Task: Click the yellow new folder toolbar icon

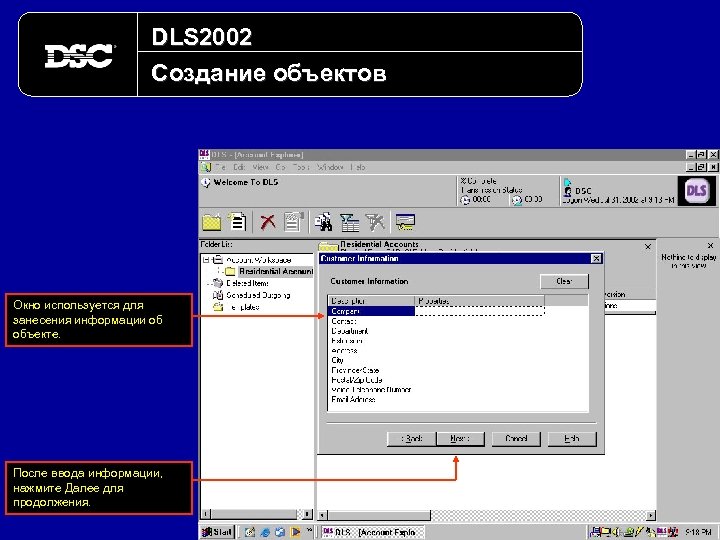Action: tap(212, 222)
